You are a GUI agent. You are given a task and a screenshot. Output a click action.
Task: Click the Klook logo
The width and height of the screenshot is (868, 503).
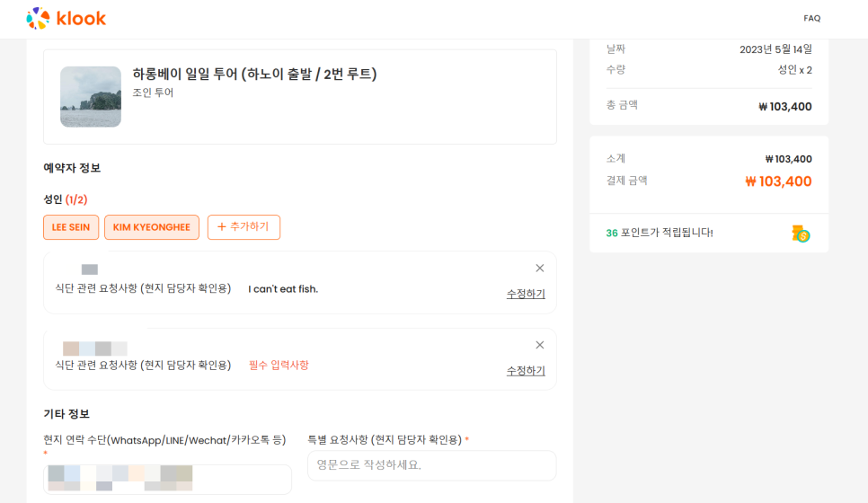66,18
